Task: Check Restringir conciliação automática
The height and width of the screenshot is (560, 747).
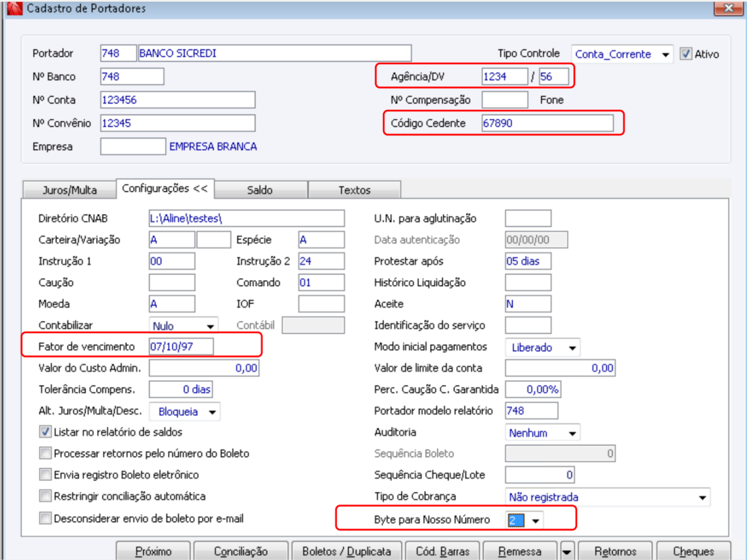Action: point(45,496)
